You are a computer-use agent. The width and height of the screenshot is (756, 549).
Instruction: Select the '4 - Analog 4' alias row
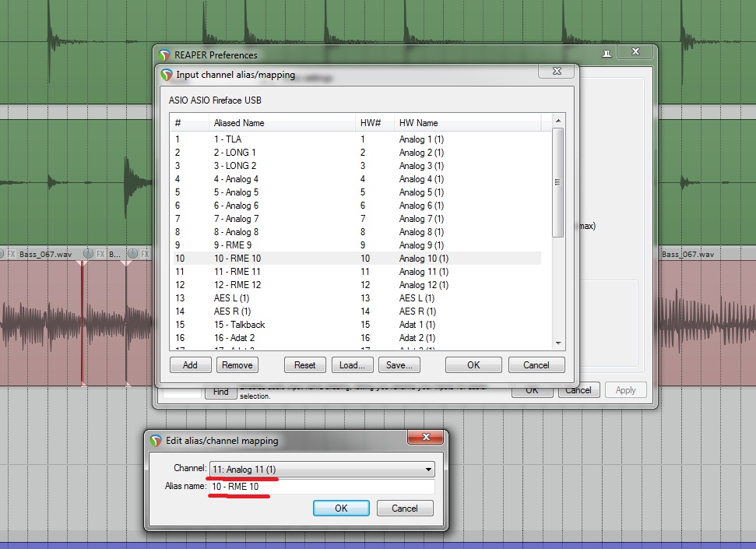click(x=236, y=179)
